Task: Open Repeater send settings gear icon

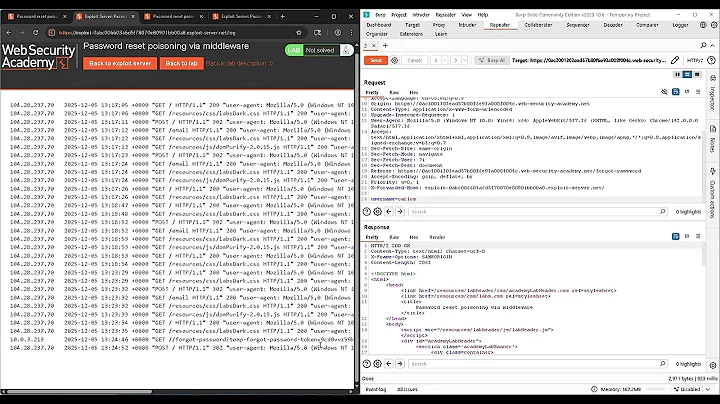Action: [394, 60]
